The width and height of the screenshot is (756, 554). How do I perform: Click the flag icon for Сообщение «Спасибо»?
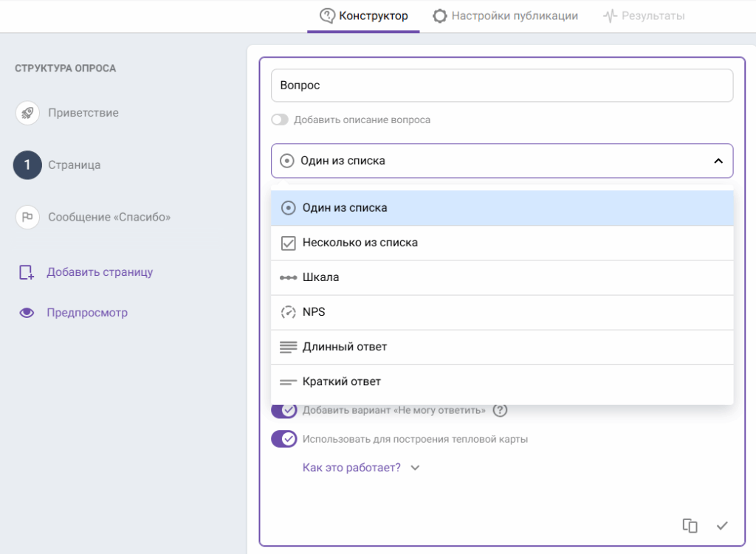[x=27, y=218]
